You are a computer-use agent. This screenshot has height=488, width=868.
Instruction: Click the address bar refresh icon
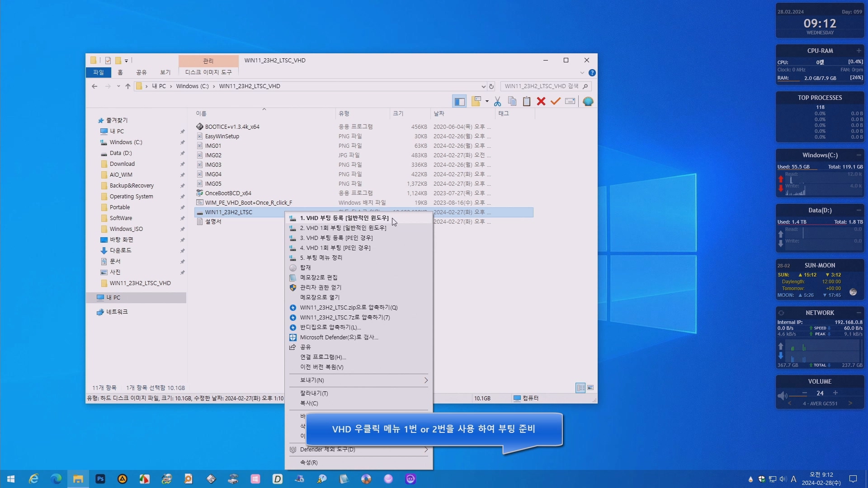click(x=491, y=86)
